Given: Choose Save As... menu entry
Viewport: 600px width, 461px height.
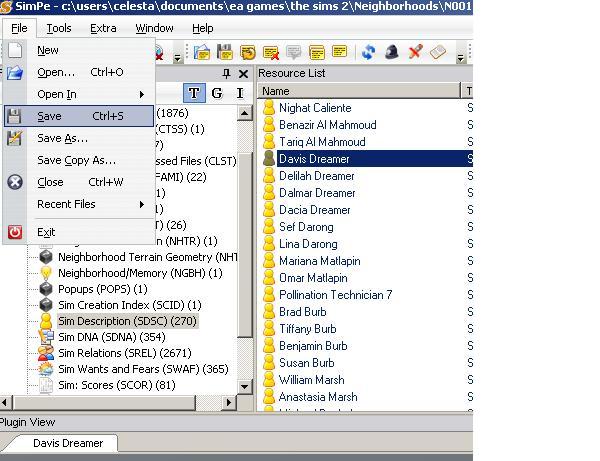Looking at the screenshot, I should click(x=79, y=138).
